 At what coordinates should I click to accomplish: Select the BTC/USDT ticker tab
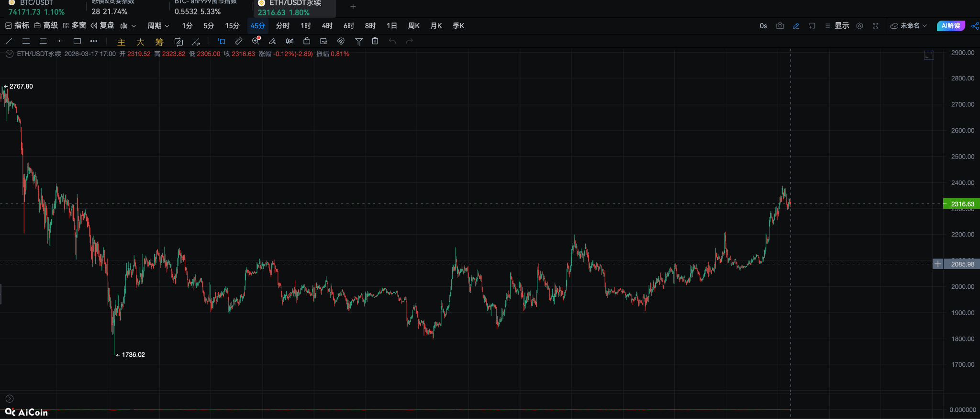click(x=36, y=7)
